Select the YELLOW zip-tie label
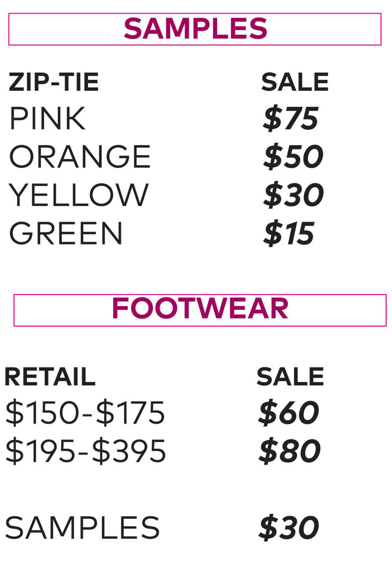Screen dimensions: 392x588 coord(78,195)
